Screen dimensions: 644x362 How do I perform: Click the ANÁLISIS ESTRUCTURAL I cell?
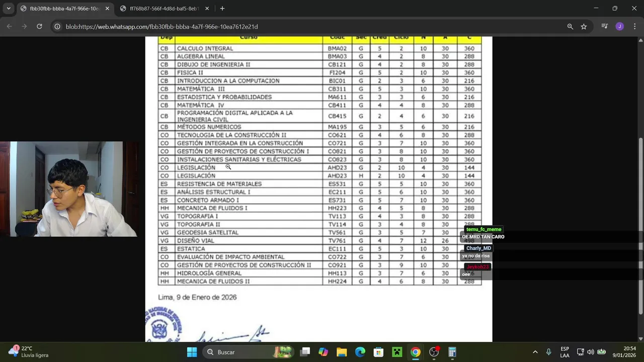249,192
